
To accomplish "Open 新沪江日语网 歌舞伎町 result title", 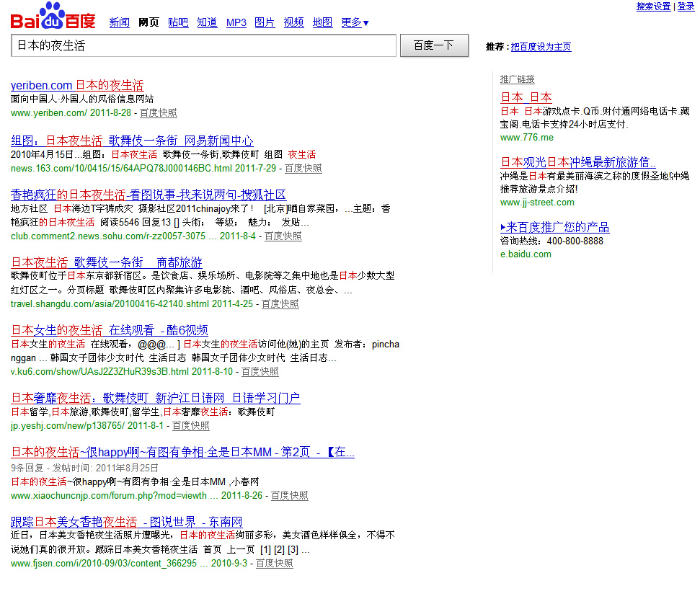I will (156, 398).
